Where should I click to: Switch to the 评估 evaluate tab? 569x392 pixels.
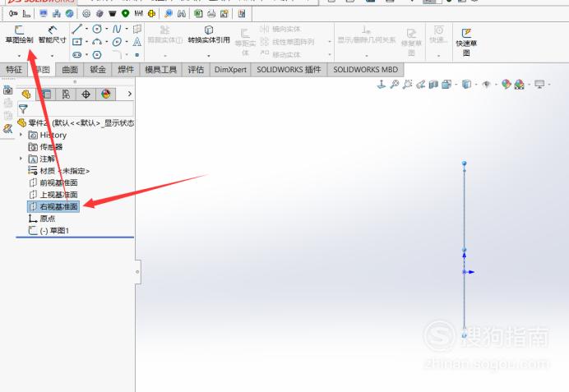point(196,70)
